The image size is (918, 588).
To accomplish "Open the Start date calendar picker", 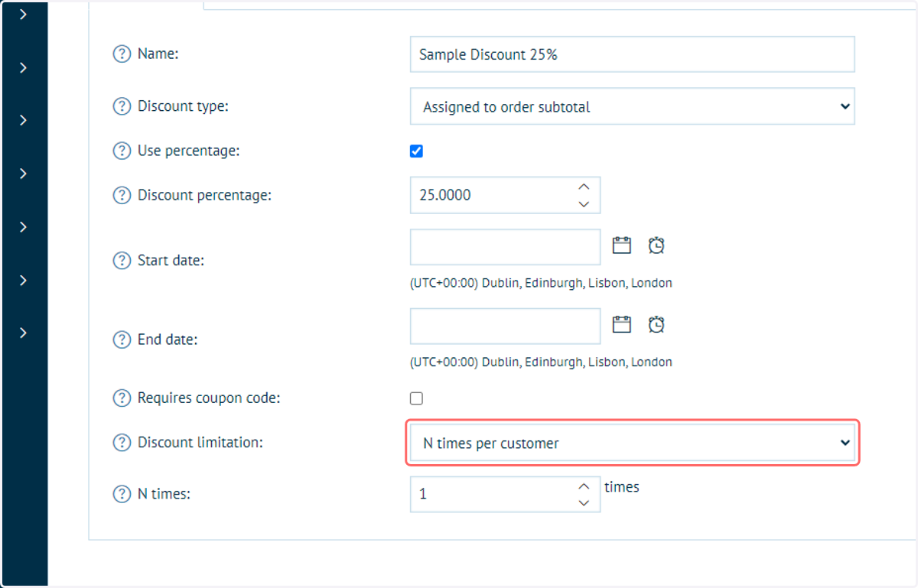I will coord(622,245).
